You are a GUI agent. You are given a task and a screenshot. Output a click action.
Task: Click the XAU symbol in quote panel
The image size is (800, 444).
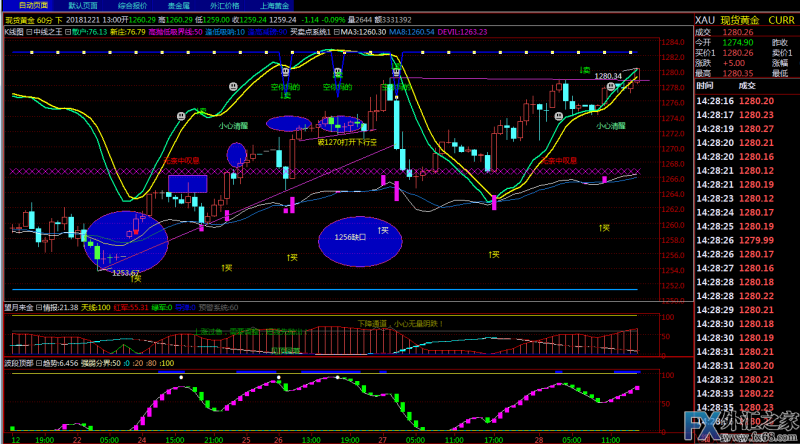coord(704,19)
